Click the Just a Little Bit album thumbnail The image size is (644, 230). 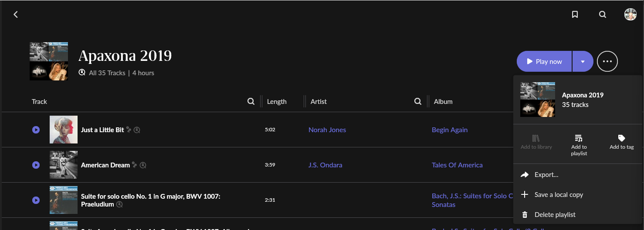click(x=64, y=130)
